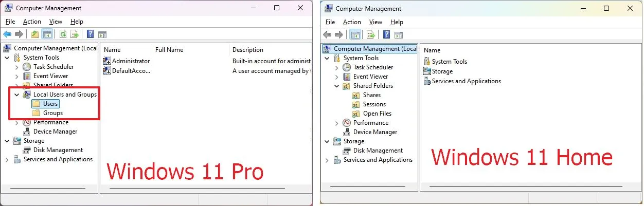Expand Performance chevron in Home window tree
Viewport: 644px width, 206px height.
tap(336, 123)
